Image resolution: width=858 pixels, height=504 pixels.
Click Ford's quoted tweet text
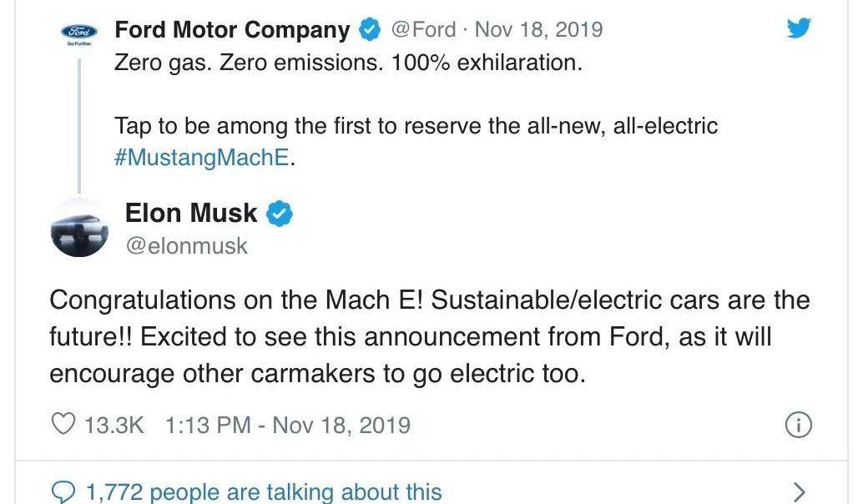click(416, 110)
